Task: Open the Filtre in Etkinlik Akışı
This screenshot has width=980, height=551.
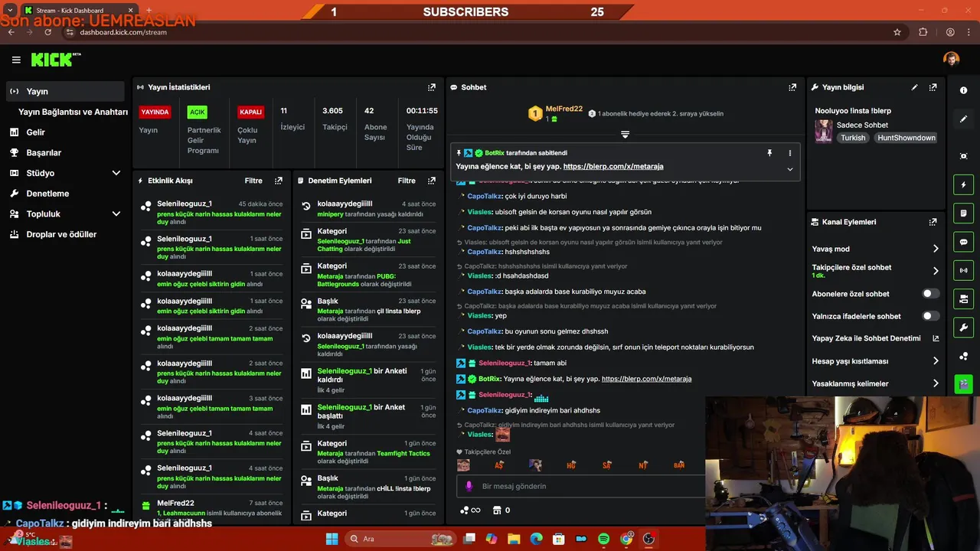Action: [253, 181]
